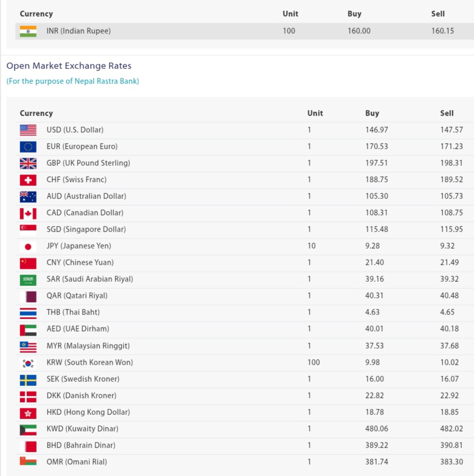Click the Swiss flag icon
Viewport: 474px width, 476px height.
click(28, 180)
